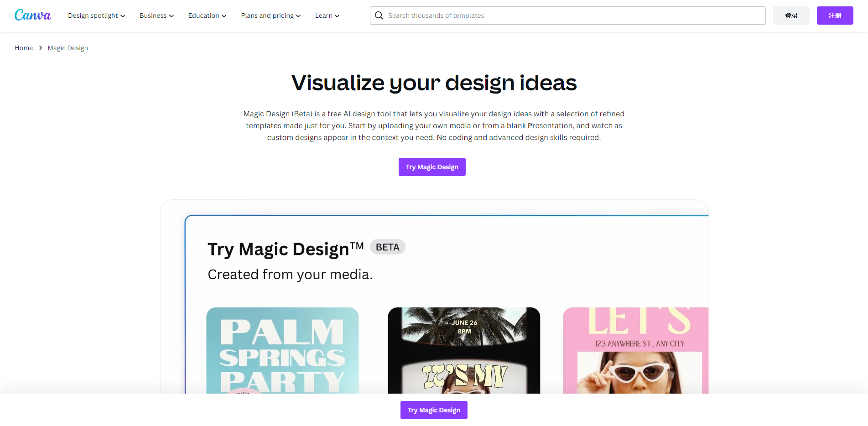Select the Magic Design breadcrumb item

(x=68, y=47)
